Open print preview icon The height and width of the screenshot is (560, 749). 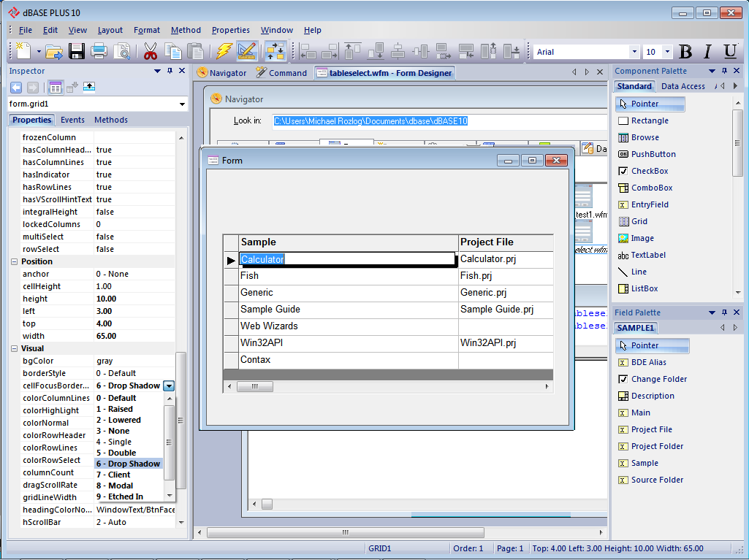point(122,51)
